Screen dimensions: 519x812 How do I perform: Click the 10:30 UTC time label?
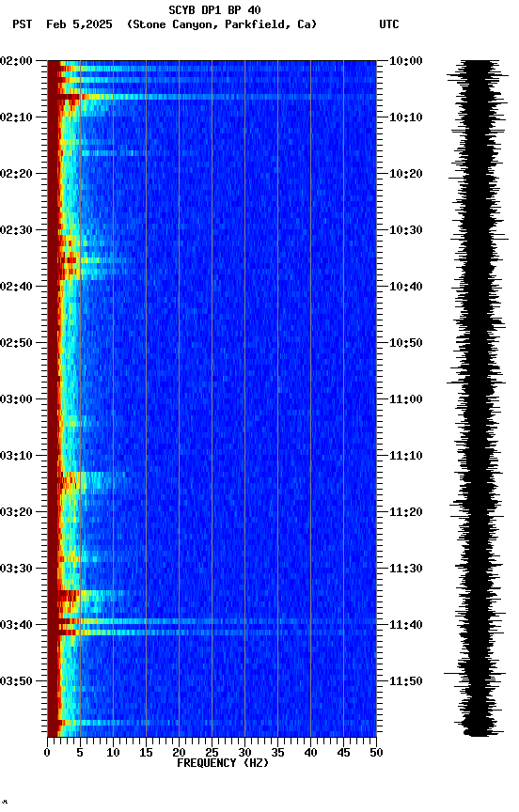click(x=406, y=230)
